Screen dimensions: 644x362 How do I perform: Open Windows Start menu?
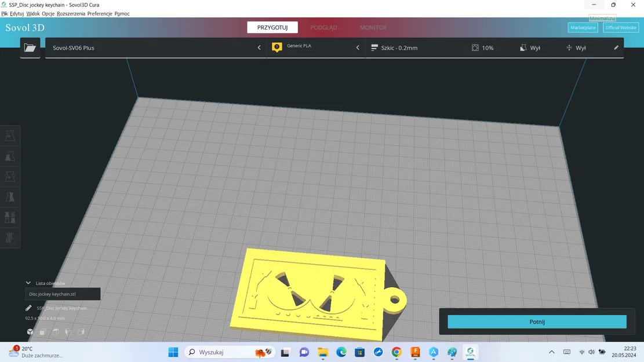pos(173,352)
